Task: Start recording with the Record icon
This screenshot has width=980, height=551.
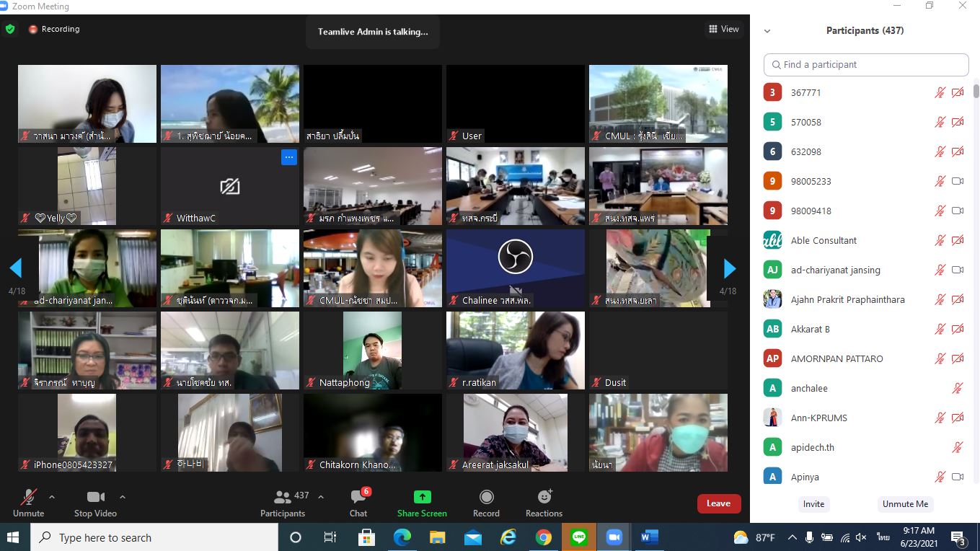Action: coord(486,498)
